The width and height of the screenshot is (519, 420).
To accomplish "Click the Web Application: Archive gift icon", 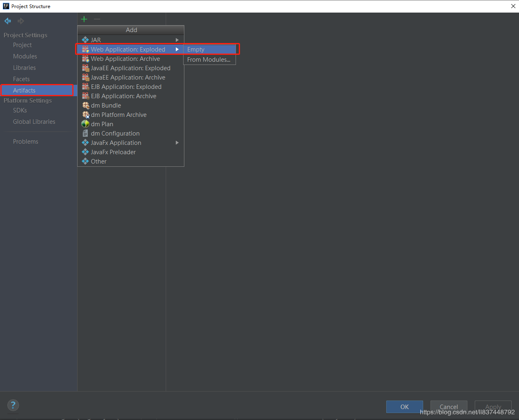I will [85, 58].
